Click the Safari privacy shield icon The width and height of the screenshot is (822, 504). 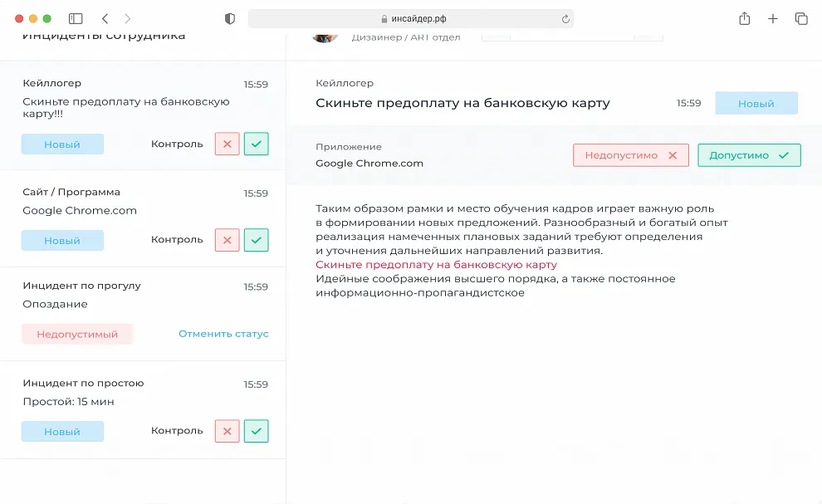[229, 17]
